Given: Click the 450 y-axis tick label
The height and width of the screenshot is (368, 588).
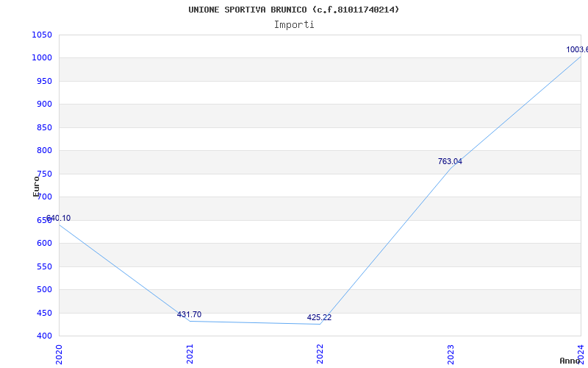Looking at the screenshot, I should point(44,314).
